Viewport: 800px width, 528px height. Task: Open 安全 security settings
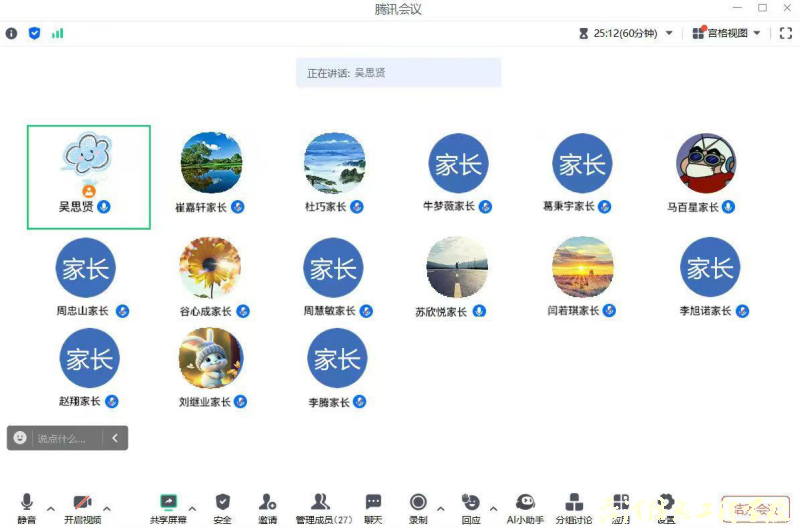tap(222, 508)
